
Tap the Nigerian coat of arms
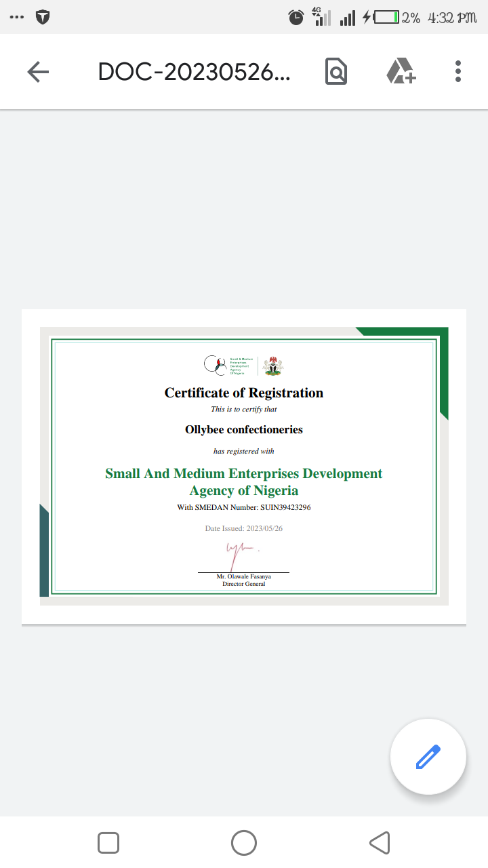(273, 365)
